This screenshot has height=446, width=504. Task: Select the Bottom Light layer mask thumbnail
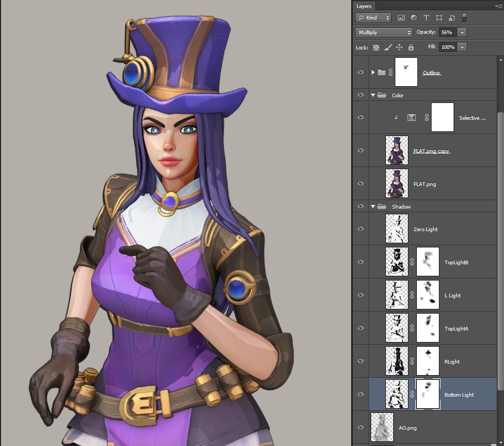428,394
